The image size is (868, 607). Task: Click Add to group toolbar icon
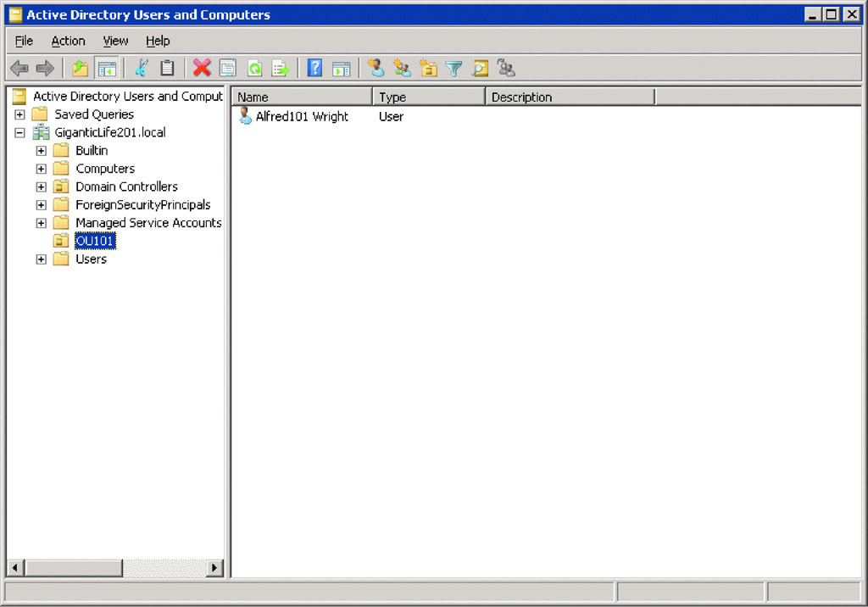tap(506, 68)
